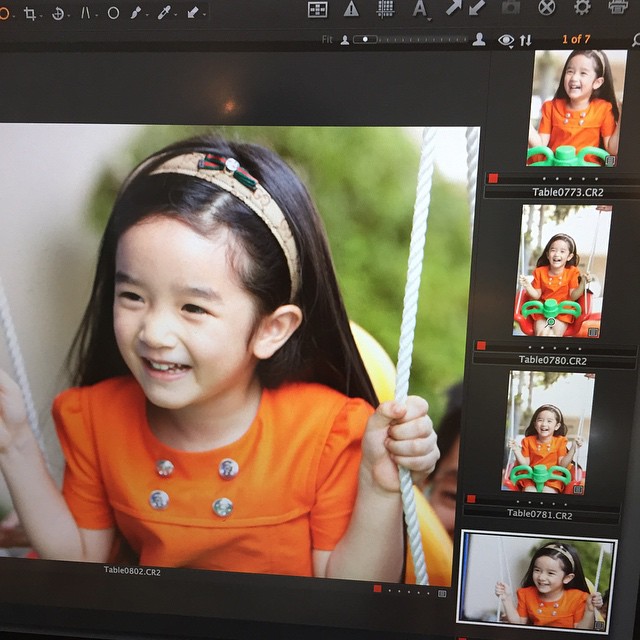The width and height of the screenshot is (640, 640).
Task: Click star rating dots of Table0781.CR2
Action: click(x=542, y=503)
